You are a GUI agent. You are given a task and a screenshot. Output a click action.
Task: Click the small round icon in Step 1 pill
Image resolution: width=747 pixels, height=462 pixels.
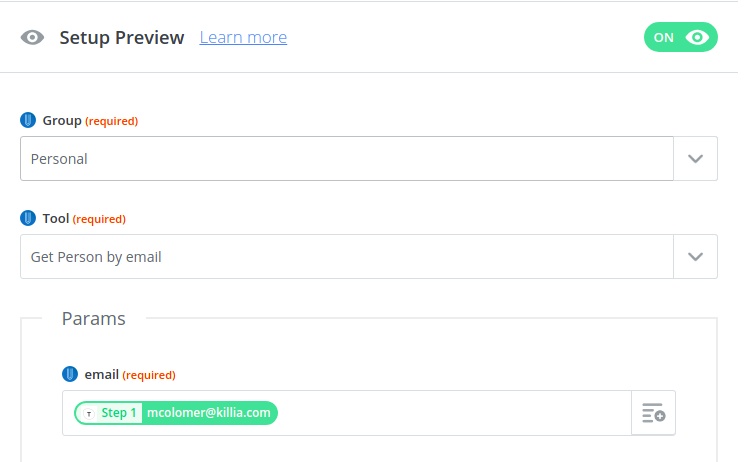tap(89, 413)
